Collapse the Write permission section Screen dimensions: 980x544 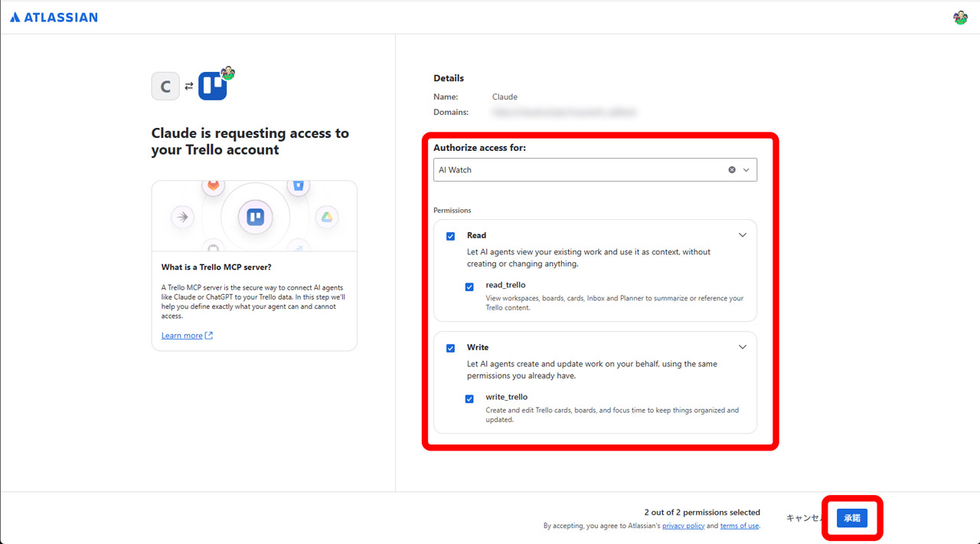742,347
